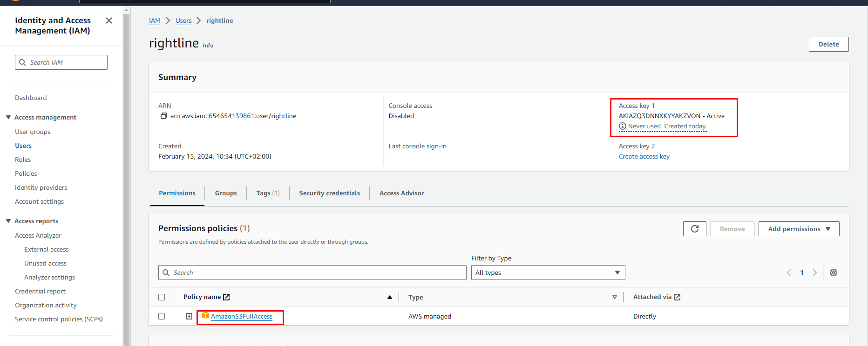The image size is (868, 346).
Task: Toggle the select all policies checkbox
Action: (x=162, y=297)
